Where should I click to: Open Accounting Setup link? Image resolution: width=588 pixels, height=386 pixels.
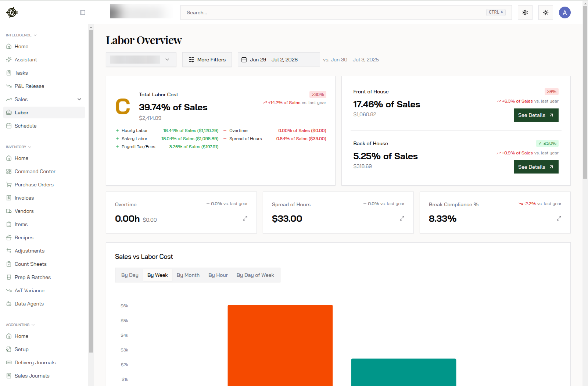point(44,349)
